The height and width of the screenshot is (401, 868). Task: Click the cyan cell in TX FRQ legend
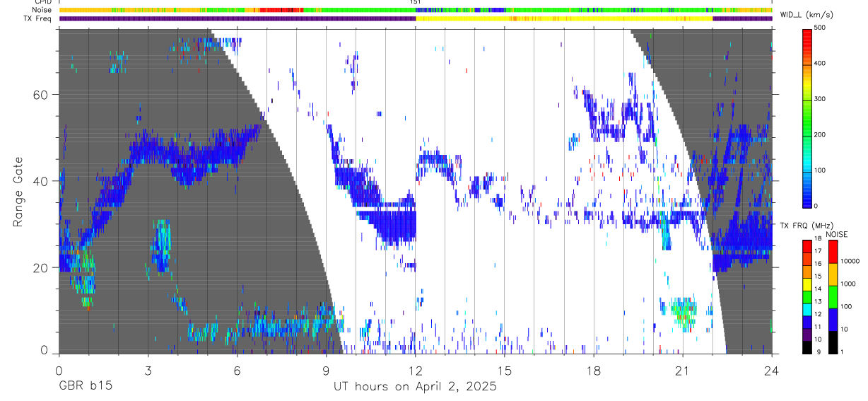pyautogui.click(x=807, y=308)
